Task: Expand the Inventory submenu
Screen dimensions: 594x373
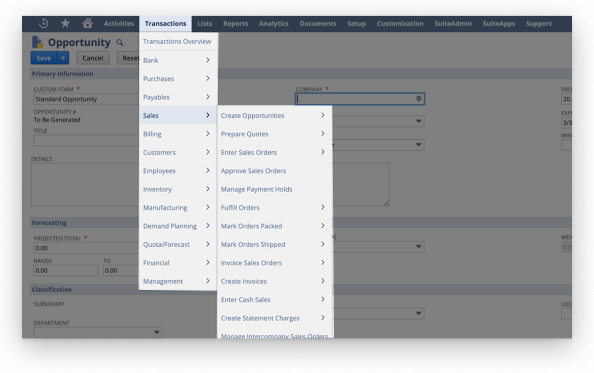Action: (x=178, y=189)
